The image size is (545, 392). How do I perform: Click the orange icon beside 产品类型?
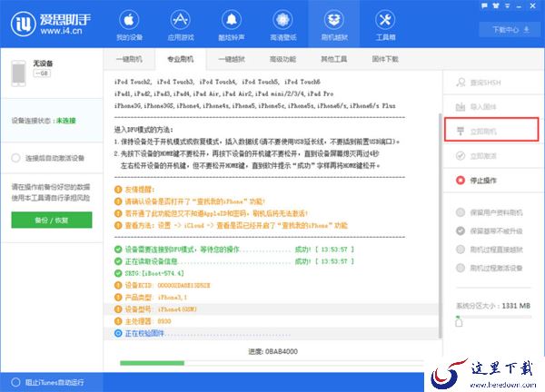point(118,298)
